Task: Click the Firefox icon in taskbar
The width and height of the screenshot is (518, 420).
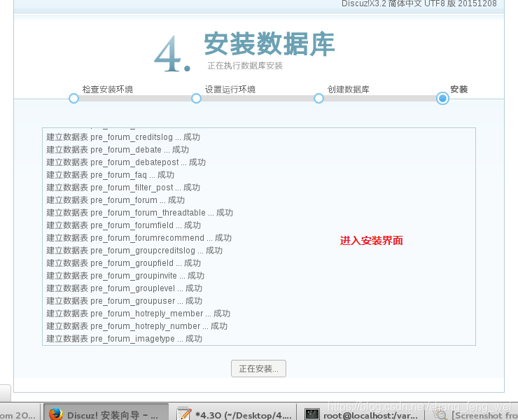Action: click(56, 414)
